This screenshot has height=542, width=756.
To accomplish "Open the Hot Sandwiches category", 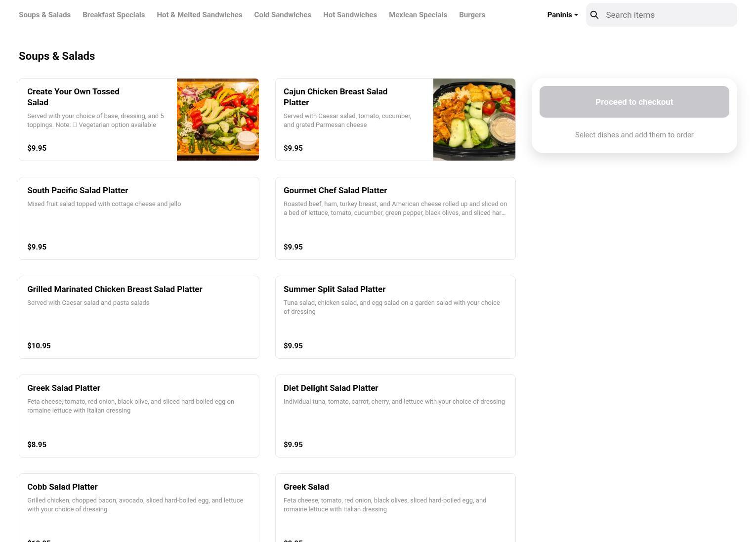I will (350, 15).
